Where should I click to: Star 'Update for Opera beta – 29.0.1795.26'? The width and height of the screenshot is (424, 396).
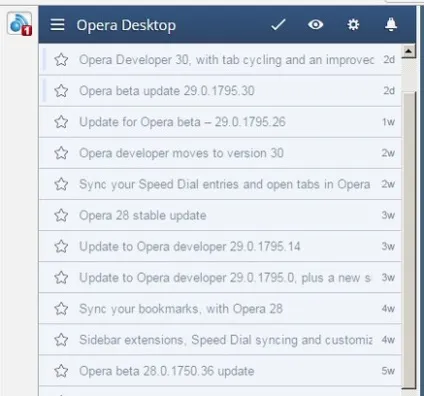pos(61,122)
